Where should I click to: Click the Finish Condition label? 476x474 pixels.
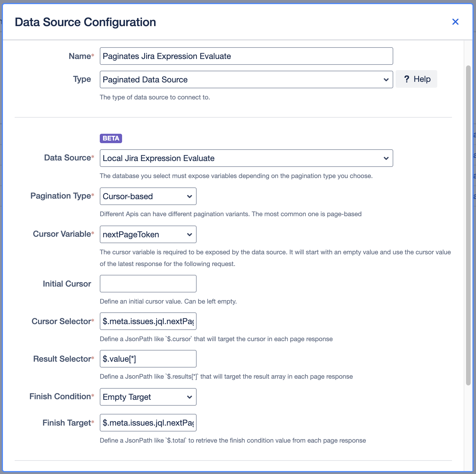(60, 397)
